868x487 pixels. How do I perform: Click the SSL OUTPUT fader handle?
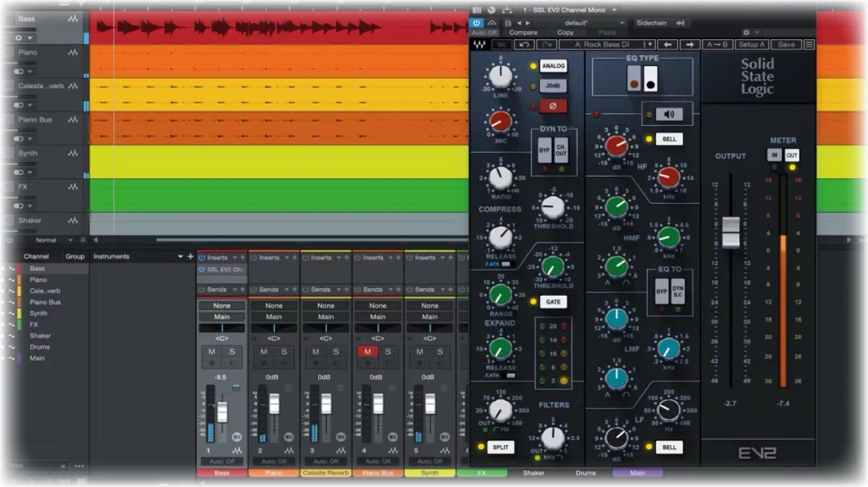click(730, 233)
